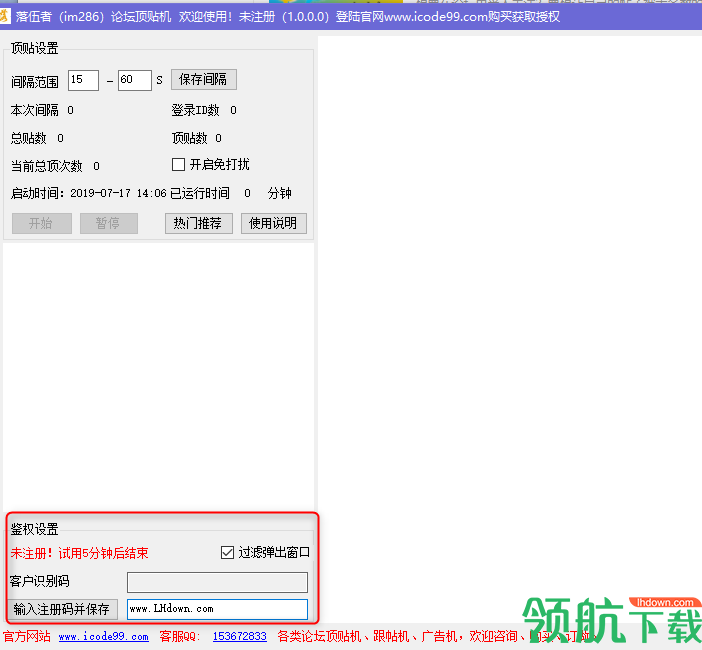Click the disabled 暂停 button

point(109,223)
